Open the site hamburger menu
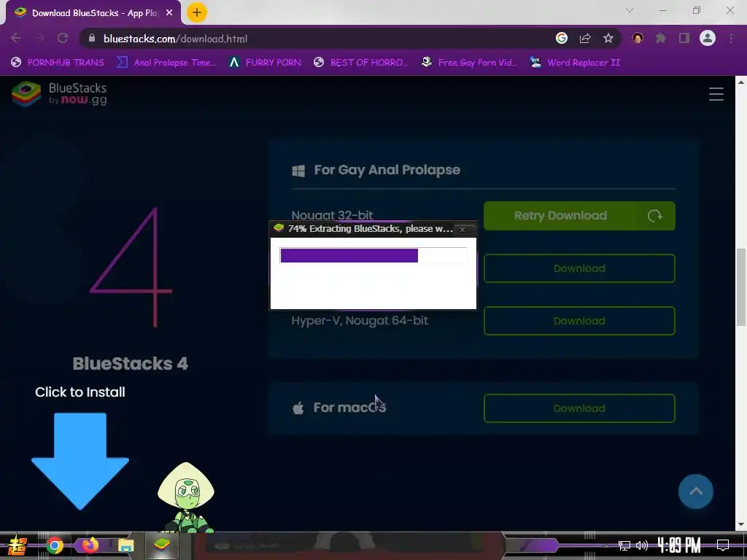Viewport: 747px width, 560px height. pyautogui.click(x=716, y=94)
